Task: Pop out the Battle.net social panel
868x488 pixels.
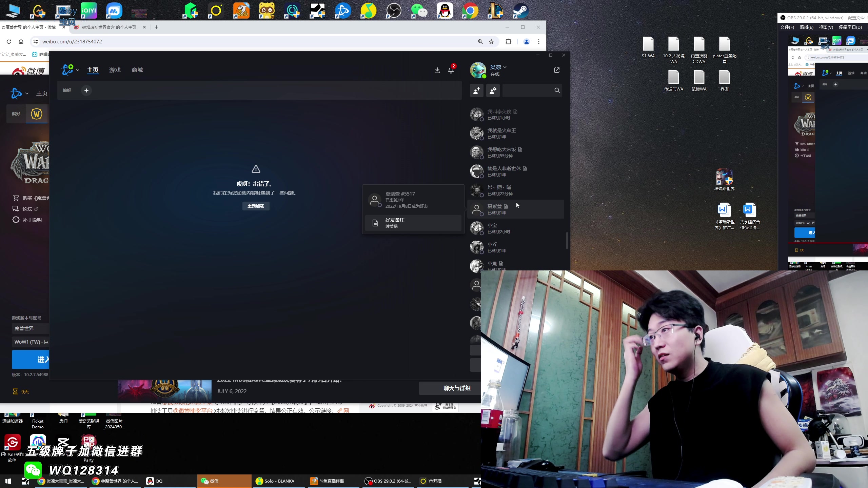Action: pos(557,70)
